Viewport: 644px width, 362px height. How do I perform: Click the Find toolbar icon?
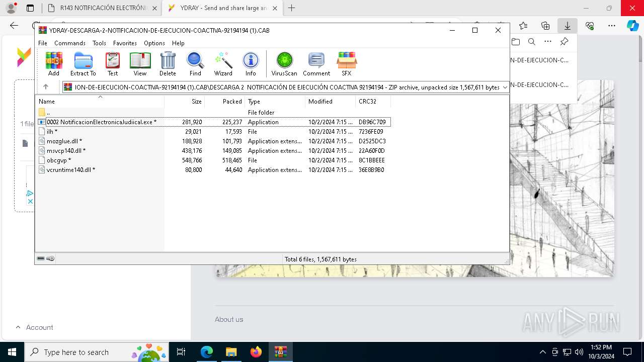tap(195, 64)
